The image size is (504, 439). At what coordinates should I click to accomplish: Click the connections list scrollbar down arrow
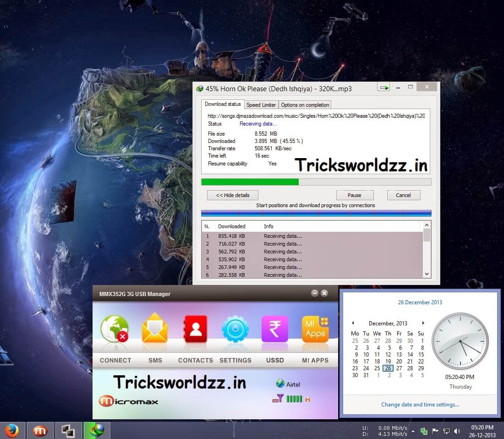pos(427,274)
